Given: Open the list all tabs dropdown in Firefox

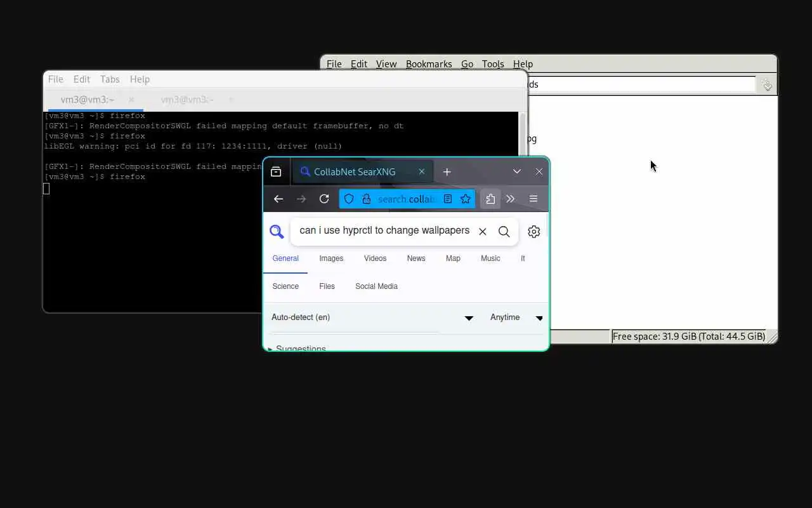Looking at the screenshot, I should (x=517, y=172).
